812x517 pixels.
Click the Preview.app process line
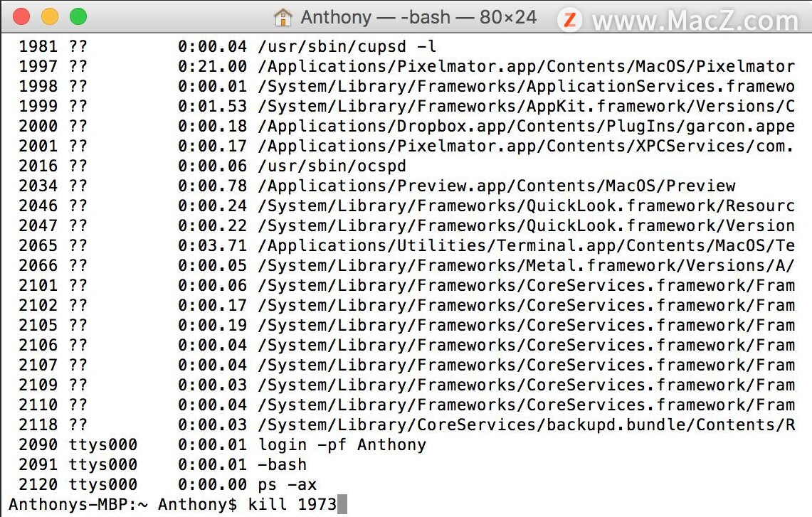tap(377, 186)
